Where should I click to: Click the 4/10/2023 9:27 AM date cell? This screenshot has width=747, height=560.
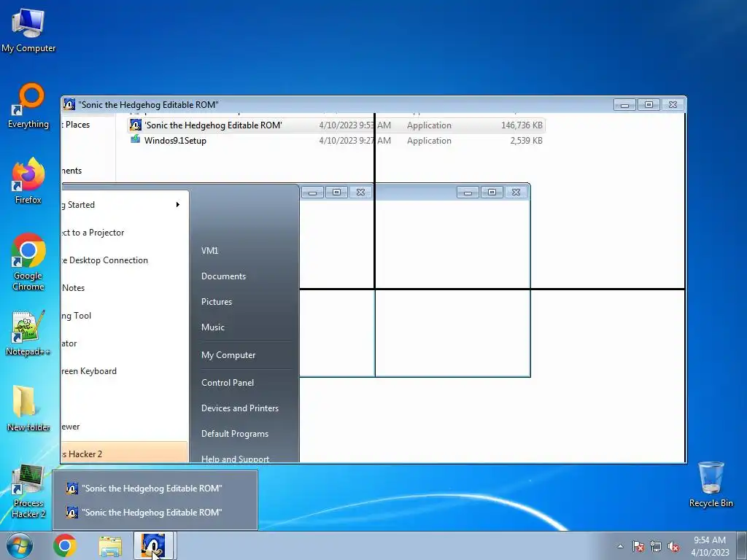[x=355, y=141]
